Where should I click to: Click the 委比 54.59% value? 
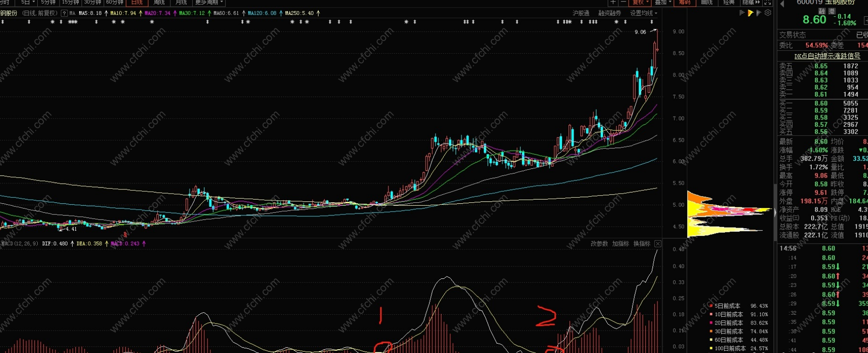pos(817,45)
